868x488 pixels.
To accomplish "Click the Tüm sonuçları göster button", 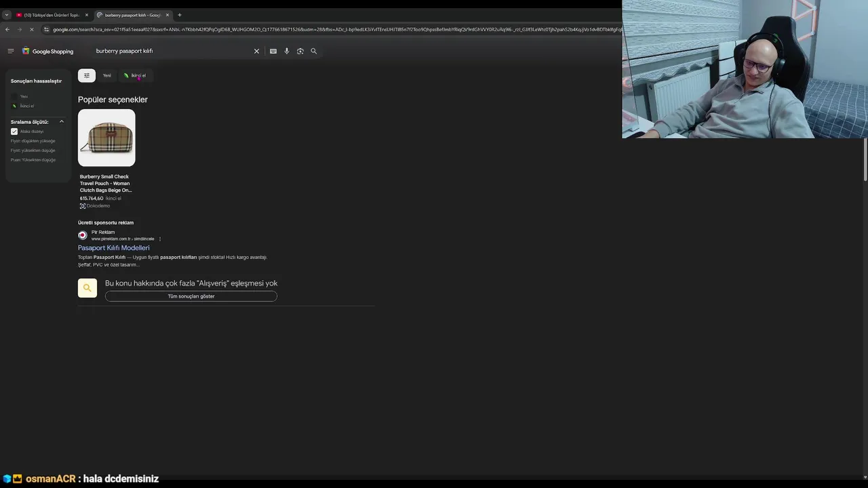I will (x=191, y=296).
